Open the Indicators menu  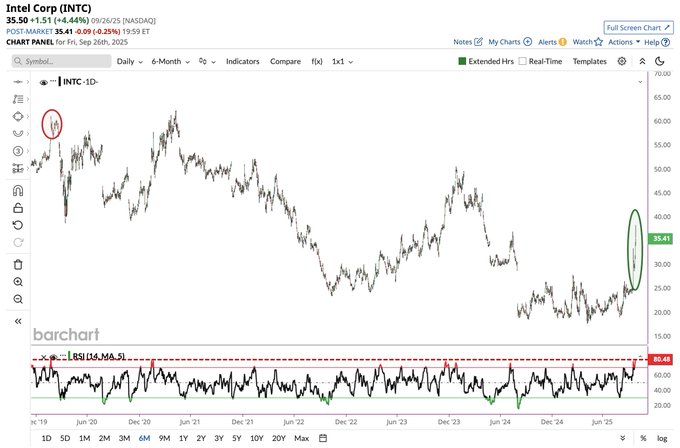click(x=242, y=61)
